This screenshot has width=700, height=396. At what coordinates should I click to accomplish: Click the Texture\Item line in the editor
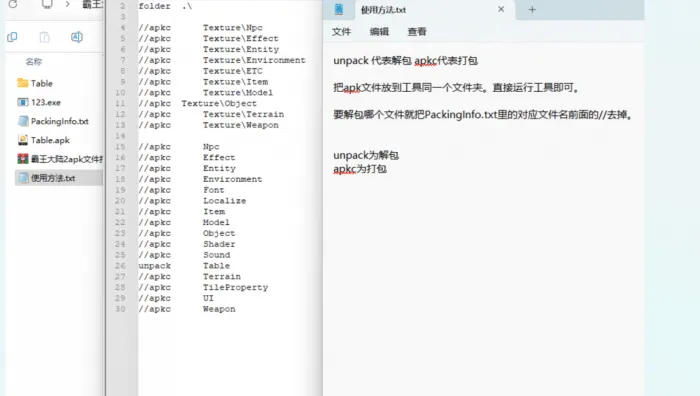coord(203,82)
